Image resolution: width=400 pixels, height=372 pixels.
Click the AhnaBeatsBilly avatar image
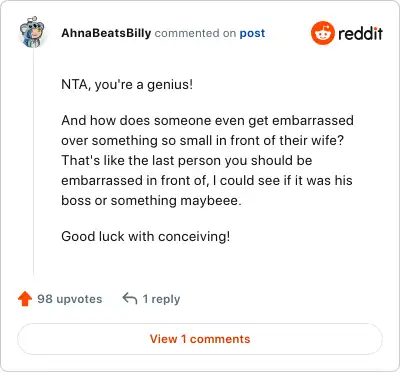[33, 32]
